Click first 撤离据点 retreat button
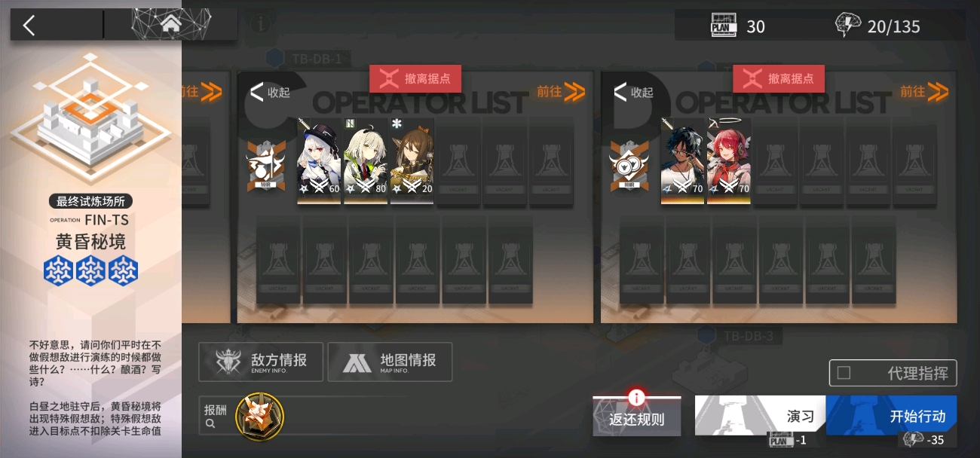 [x=415, y=78]
